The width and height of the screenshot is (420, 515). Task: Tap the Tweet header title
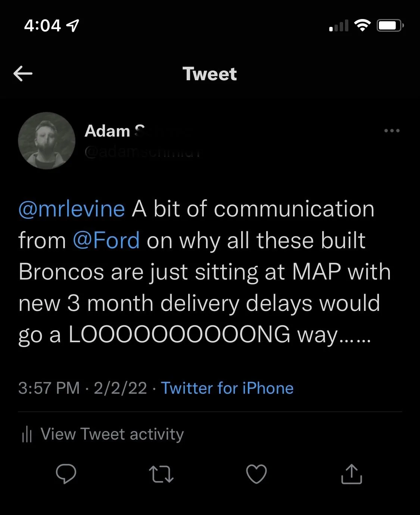click(x=209, y=74)
